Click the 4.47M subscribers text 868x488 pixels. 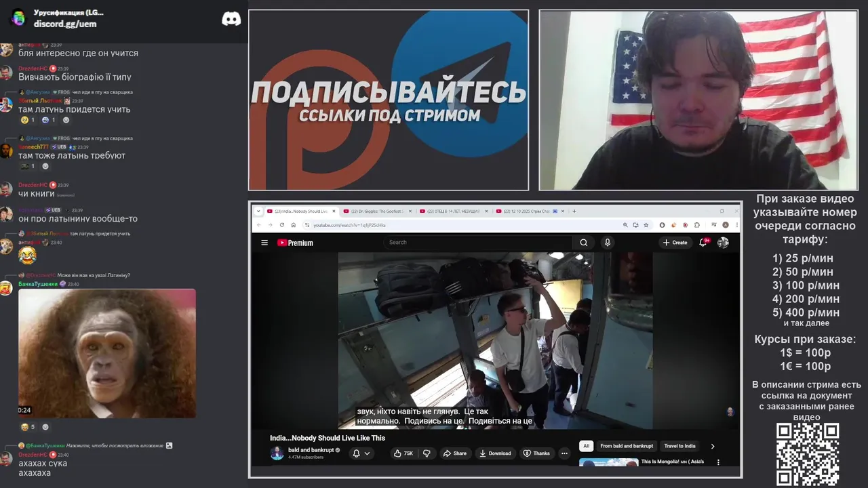(x=306, y=457)
